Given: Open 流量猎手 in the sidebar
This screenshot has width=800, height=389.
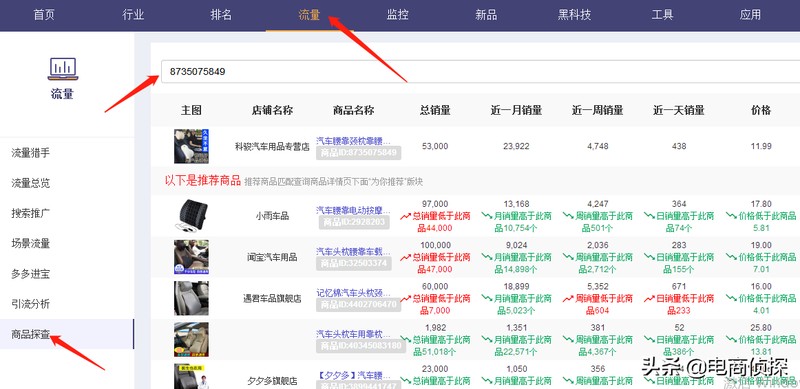Looking at the screenshot, I should click(x=31, y=153).
